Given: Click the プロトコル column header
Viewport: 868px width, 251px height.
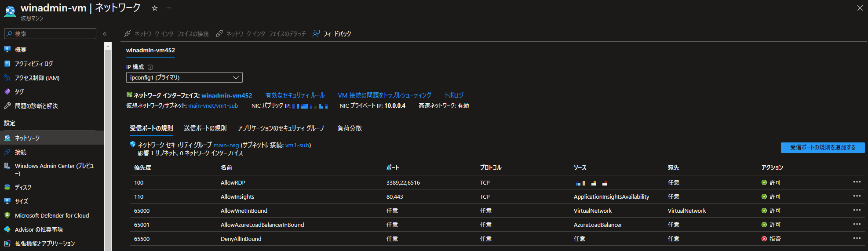Looking at the screenshot, I should tap(491, 168).
